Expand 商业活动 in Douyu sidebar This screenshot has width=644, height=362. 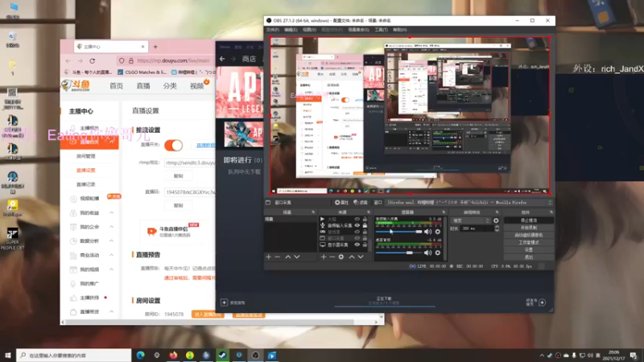tap(111, 255)
